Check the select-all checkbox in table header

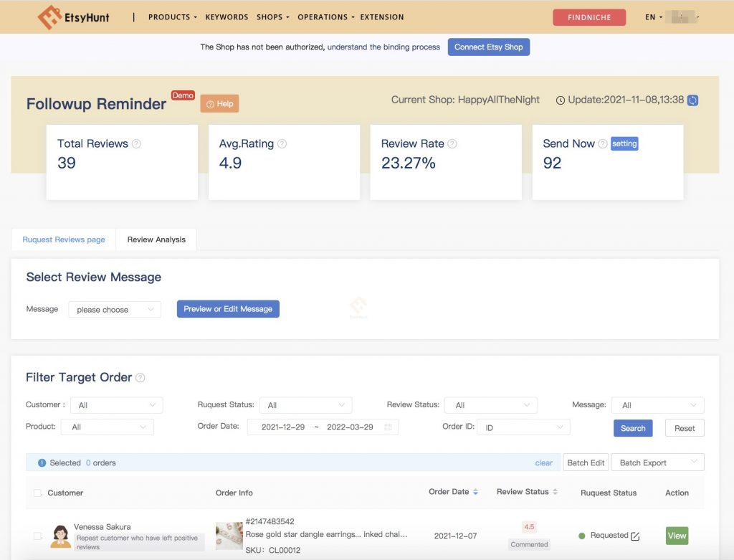pyautogui.click(x=39, y=493)
